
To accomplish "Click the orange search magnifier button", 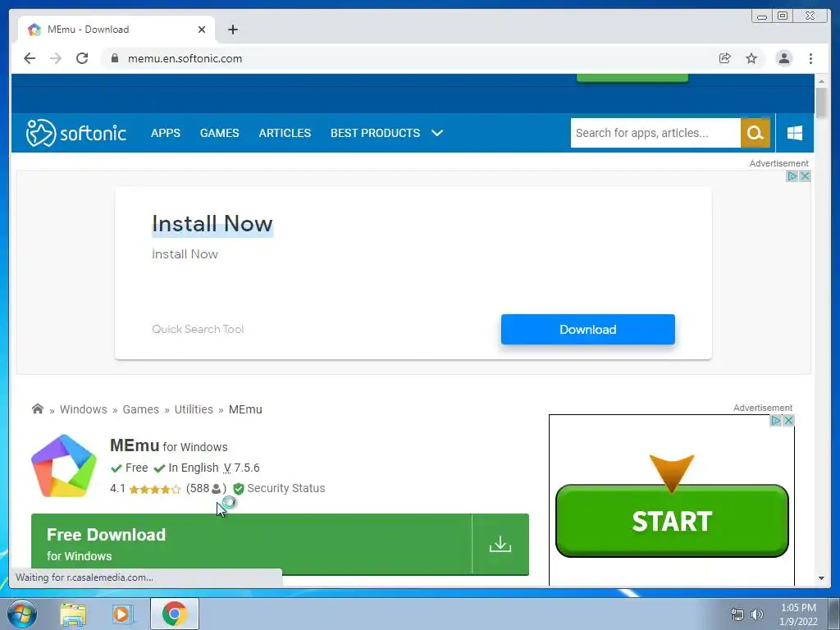I will click(756, 133).
